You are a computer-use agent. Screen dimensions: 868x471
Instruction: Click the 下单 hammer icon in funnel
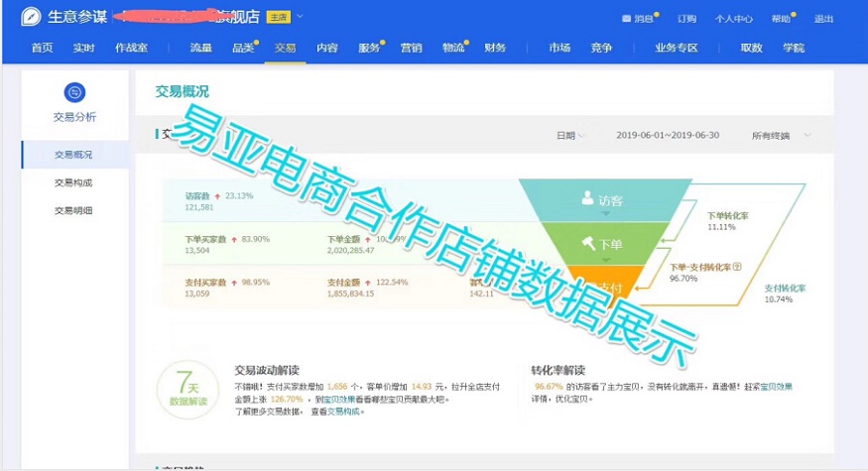(587, 243)
